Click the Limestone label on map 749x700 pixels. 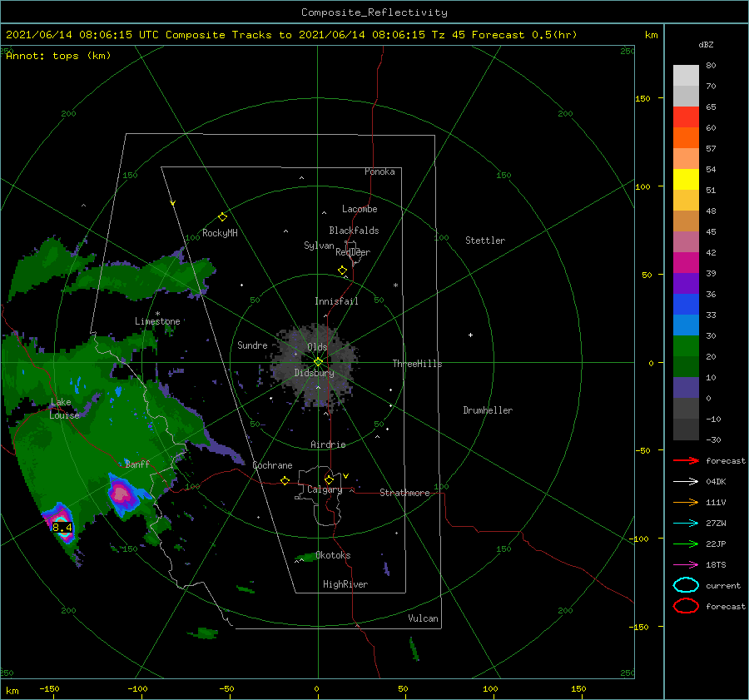(x=157, y=321)
